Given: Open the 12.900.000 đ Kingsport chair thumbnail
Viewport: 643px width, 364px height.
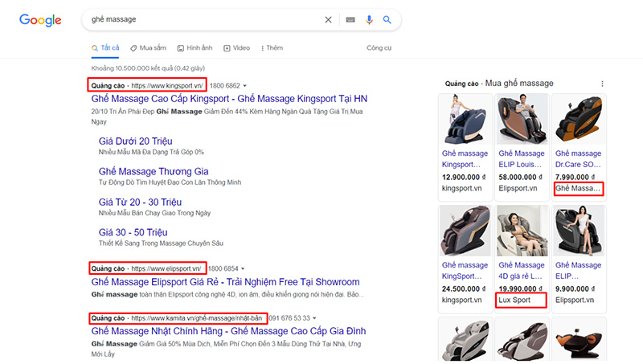Looking at the screenshot, I should click(465, 119).
